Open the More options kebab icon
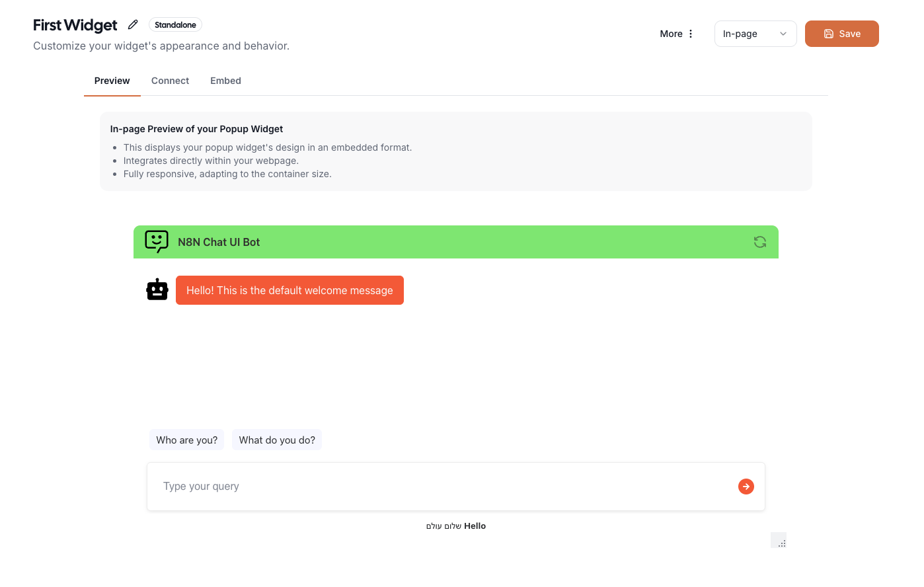 (x=691, y=33)
